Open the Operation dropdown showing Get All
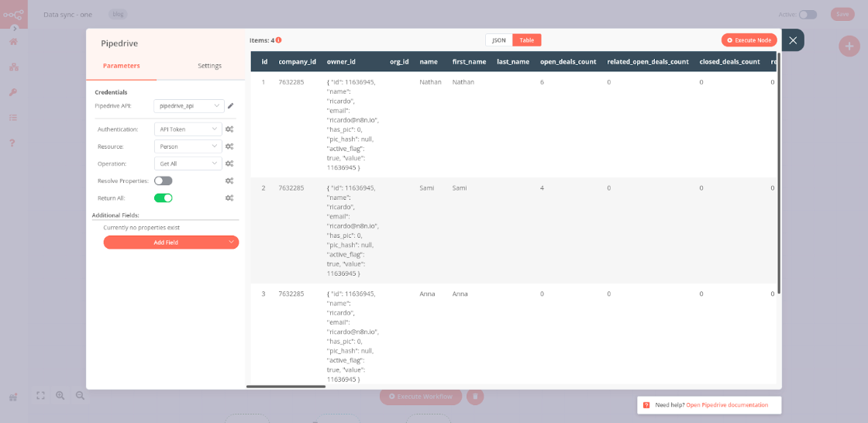Screen dimensions: 868x423 pos(188,164)
